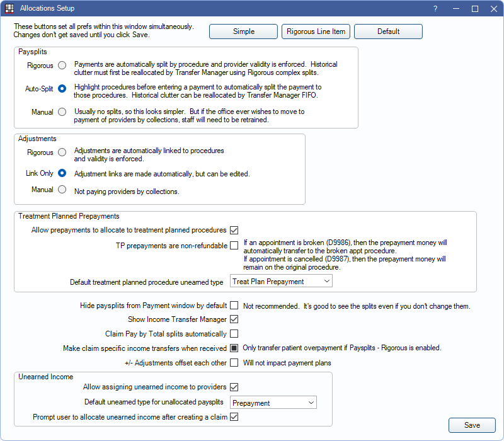Click the help question mark icon

point(435,9)
